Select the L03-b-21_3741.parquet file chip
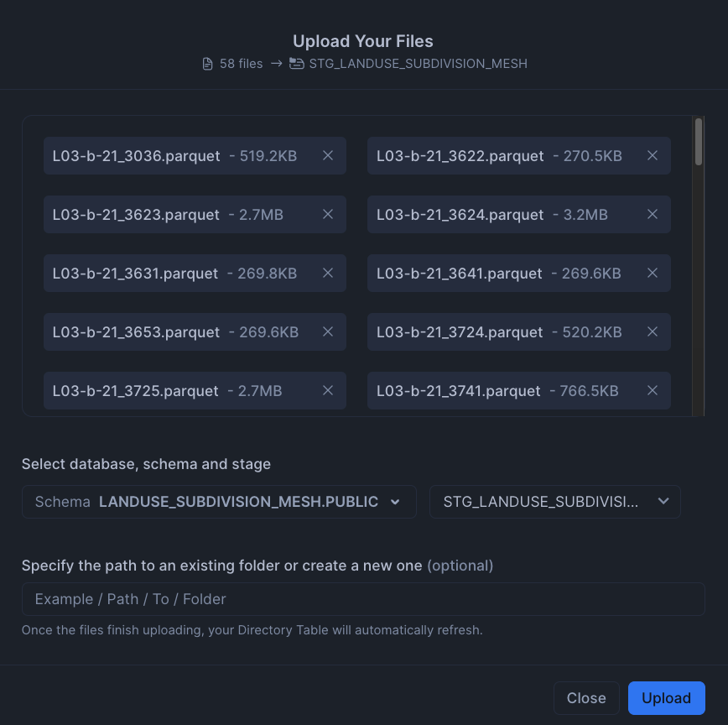 (x=518, y=390)
